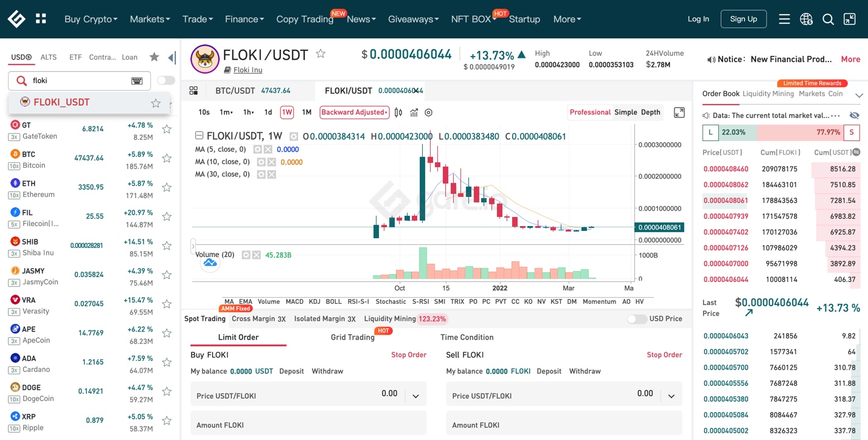This screenshot has height=440, width=868.
Task: Select the Grid Trading tab
Action: [x=353, y=337]
